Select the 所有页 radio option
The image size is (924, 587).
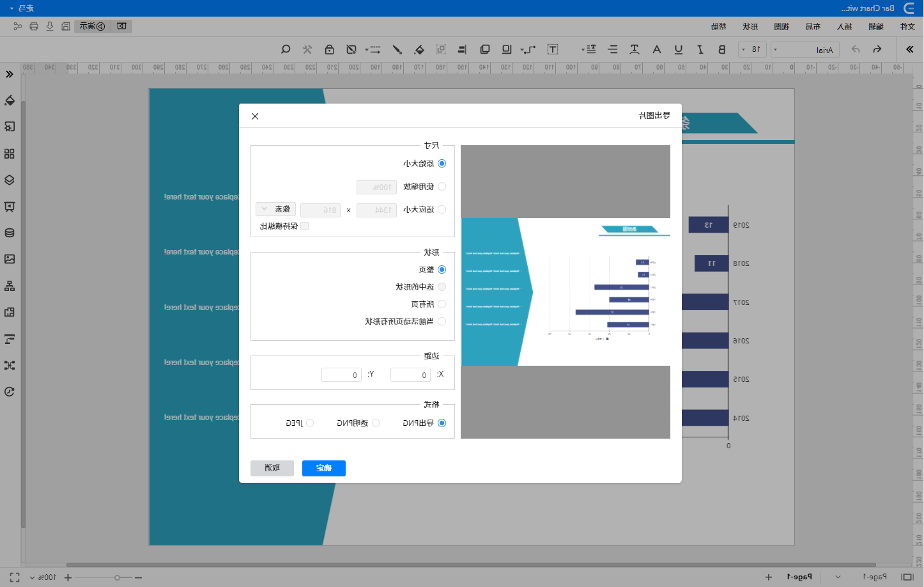(x=442, y=304)
